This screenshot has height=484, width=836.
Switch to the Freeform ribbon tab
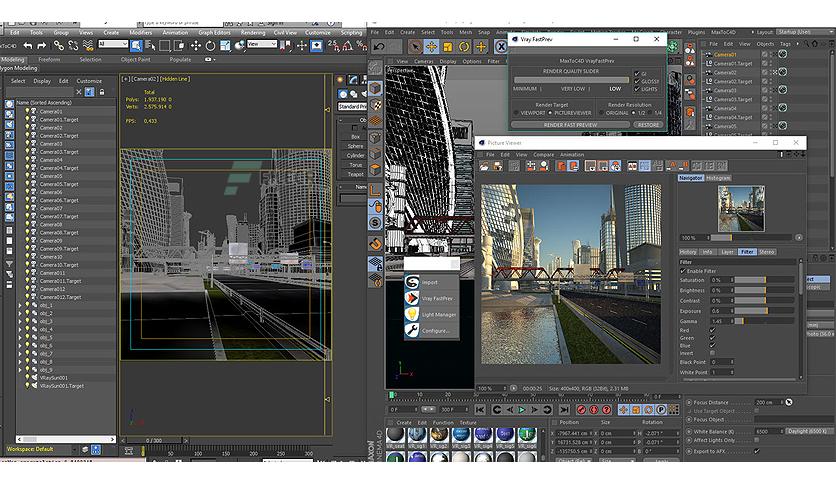point(49,60)
